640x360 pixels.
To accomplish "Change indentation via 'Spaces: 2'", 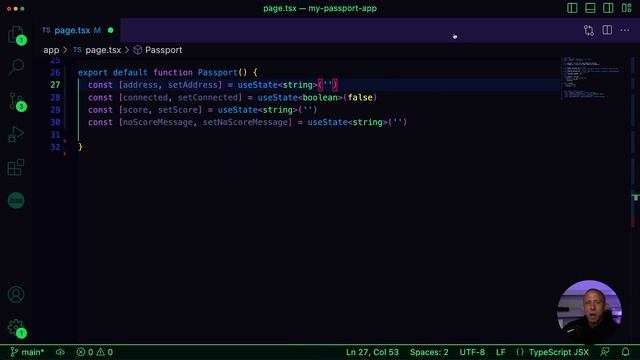I will click(x=429, y=352).
